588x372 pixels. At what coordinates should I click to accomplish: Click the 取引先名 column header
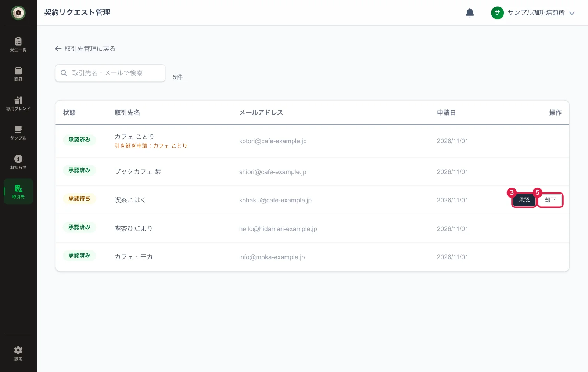pyautogui.click(x=127, y=113)
